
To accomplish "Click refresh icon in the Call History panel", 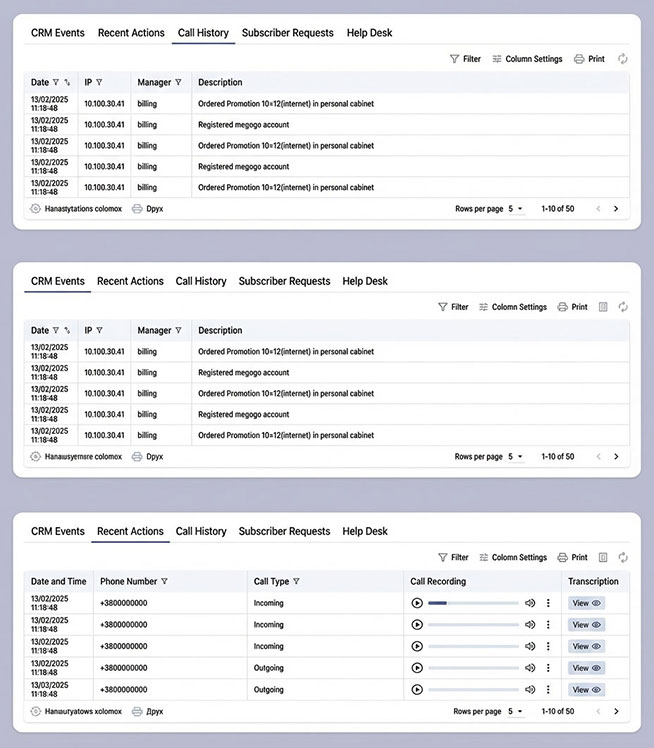I will pyautogui.click(x=623, y=59).
